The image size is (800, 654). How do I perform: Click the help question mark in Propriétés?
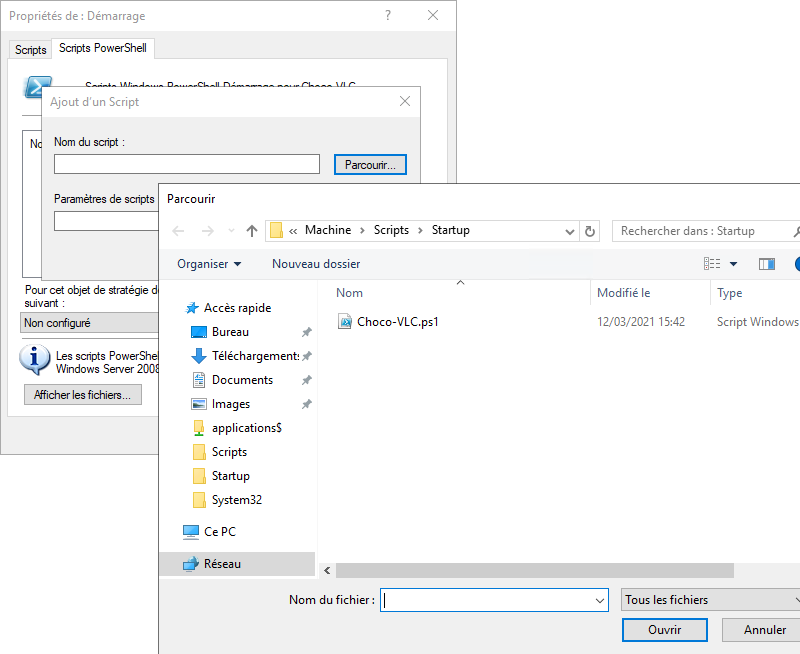388,15
